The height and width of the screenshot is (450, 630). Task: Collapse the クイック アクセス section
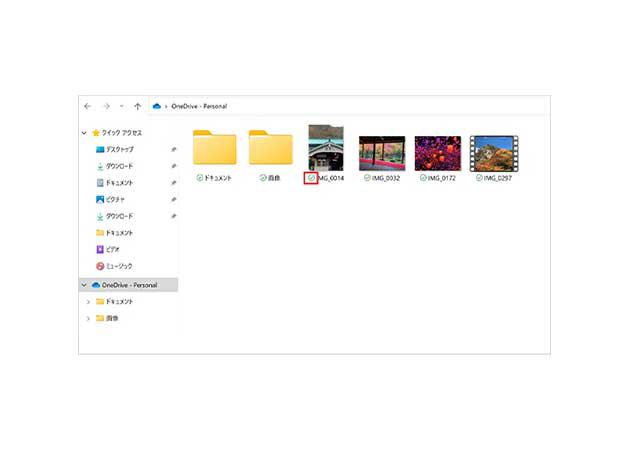coord(84,133)
